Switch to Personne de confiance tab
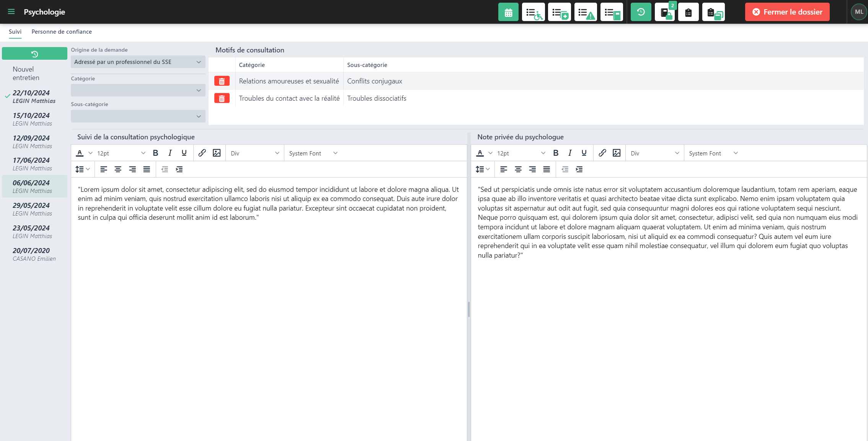Screen dimensions: 868x441 tap(62, 32)
